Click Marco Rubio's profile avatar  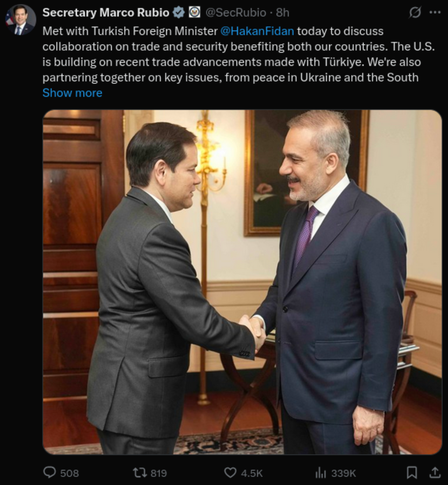[x=21, y=20]
